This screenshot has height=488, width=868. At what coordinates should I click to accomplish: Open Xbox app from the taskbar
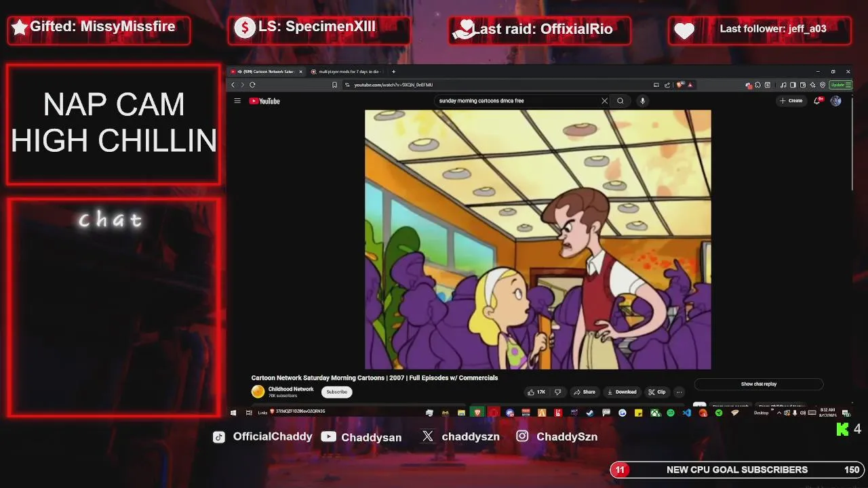[654, 412]
